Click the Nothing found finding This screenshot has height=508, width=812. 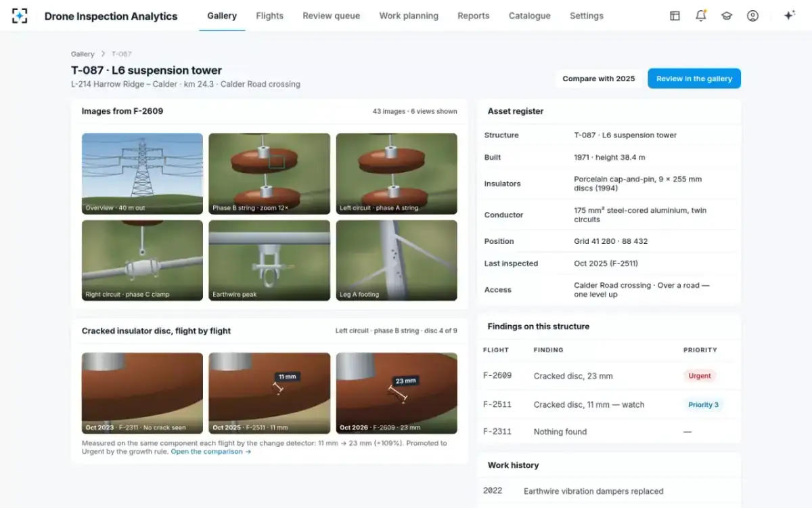[x=560, y=431]
